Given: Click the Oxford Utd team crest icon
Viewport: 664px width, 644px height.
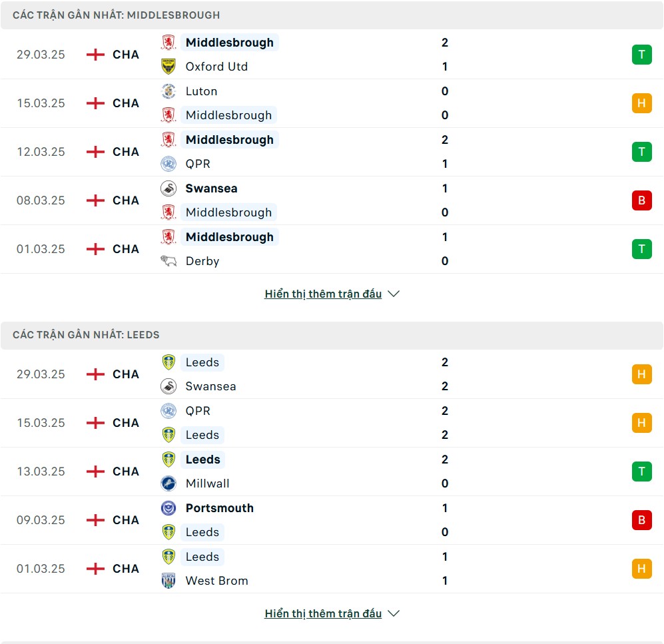Looking at the screenshot, I should 168,67.
